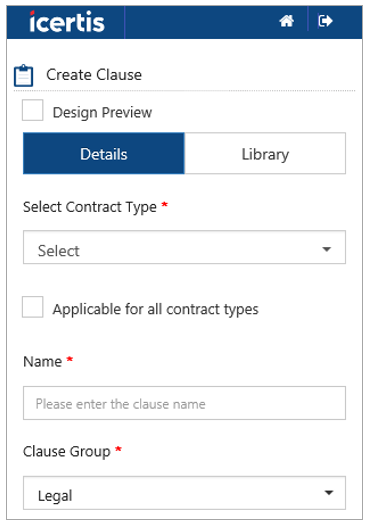The image size is (371, 526).
Task: Open the Select Contract Type dropdown
Action: click(184, 247)
